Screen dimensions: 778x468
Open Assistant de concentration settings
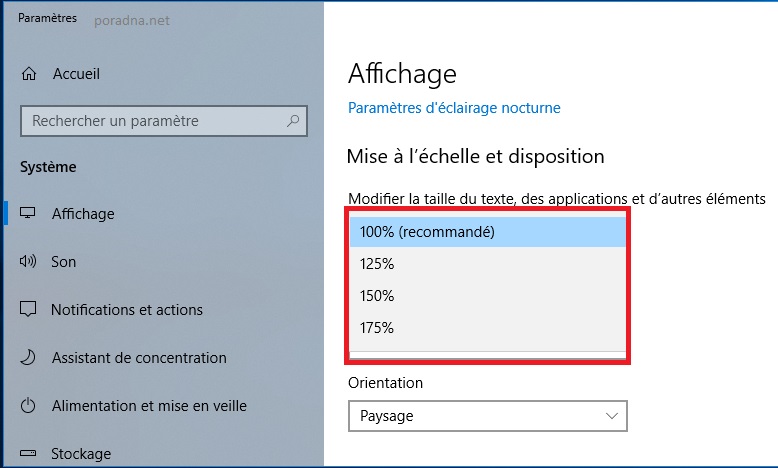point(139,358)
